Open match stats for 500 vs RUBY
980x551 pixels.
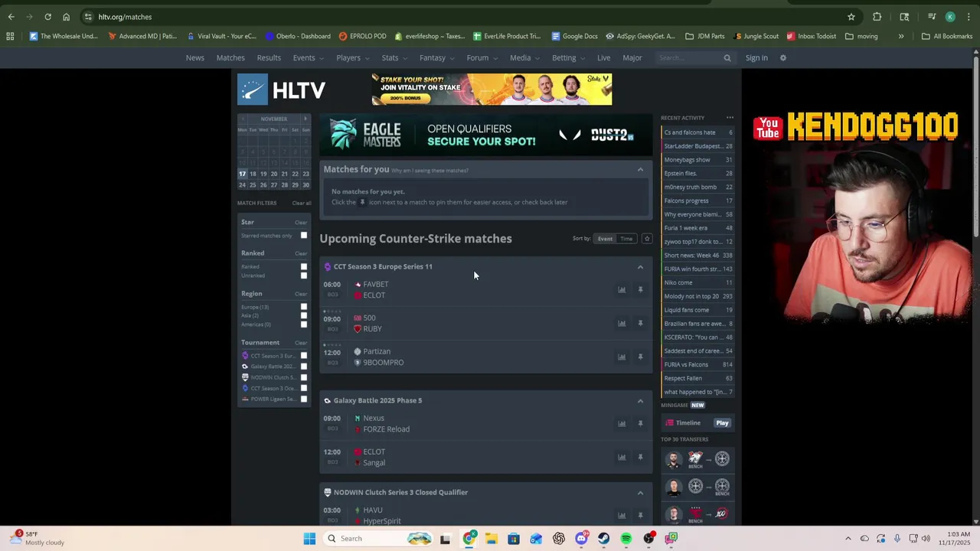[622, 324]
